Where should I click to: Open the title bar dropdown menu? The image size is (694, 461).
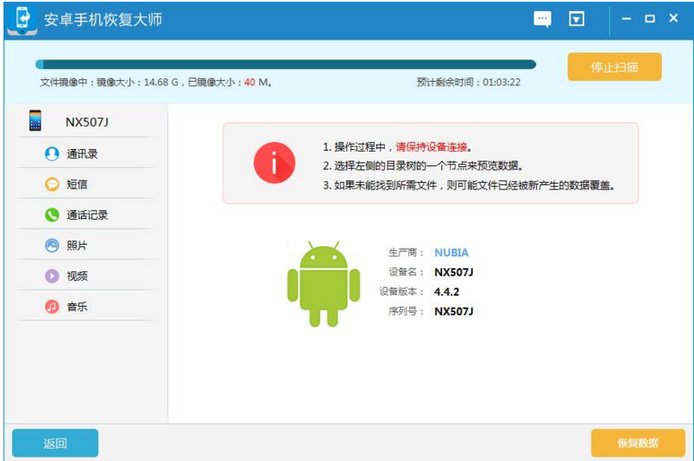[576, 19]
